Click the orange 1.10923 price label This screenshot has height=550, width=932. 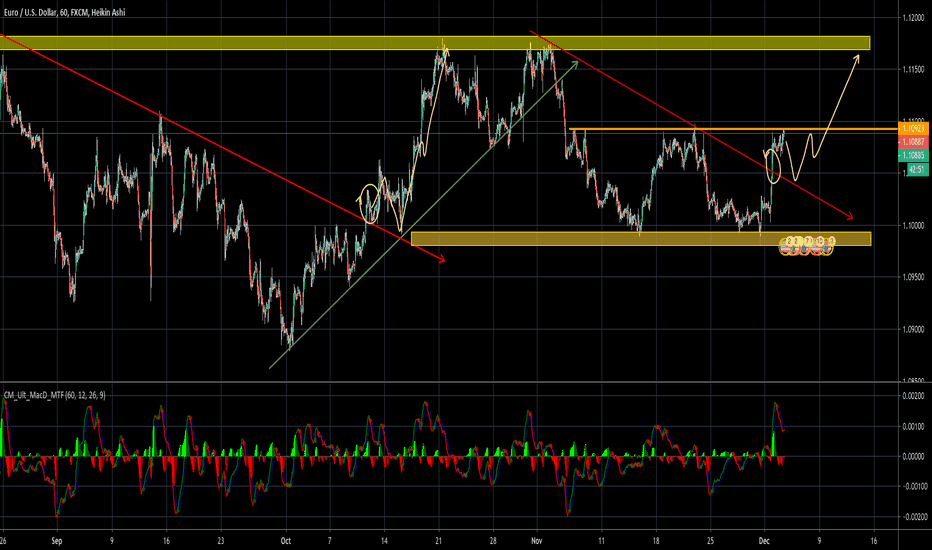tap(910, 129)
